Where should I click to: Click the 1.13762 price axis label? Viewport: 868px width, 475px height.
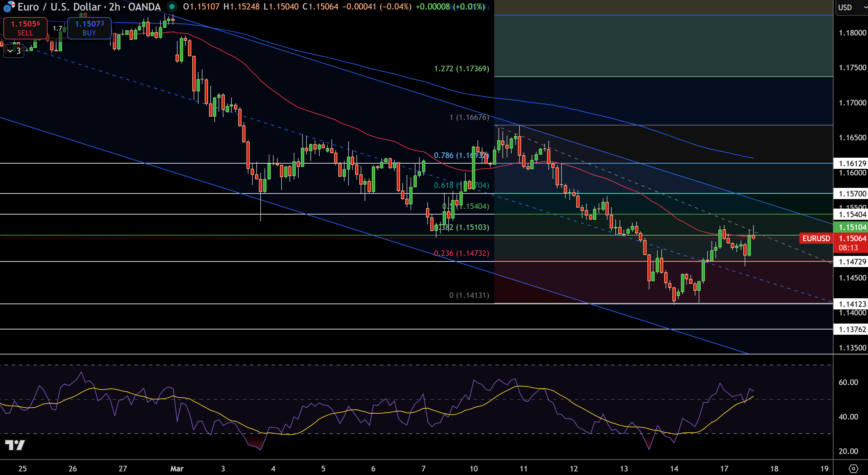coord(851,329)
